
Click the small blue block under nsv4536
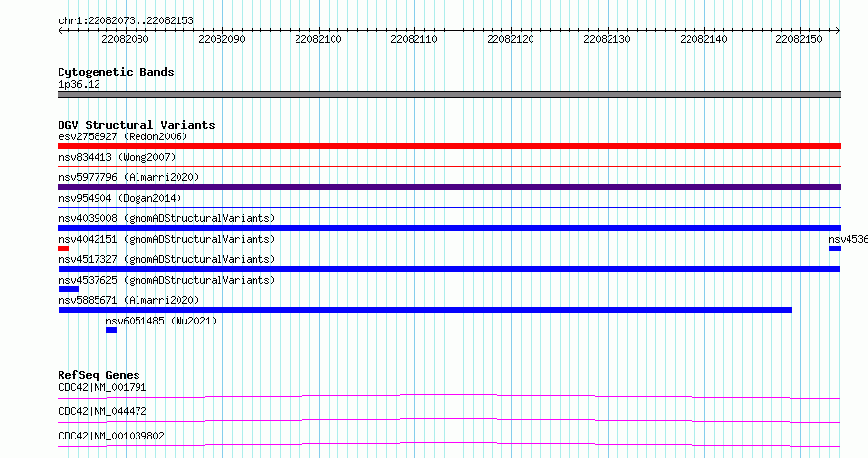click(835, 248)
